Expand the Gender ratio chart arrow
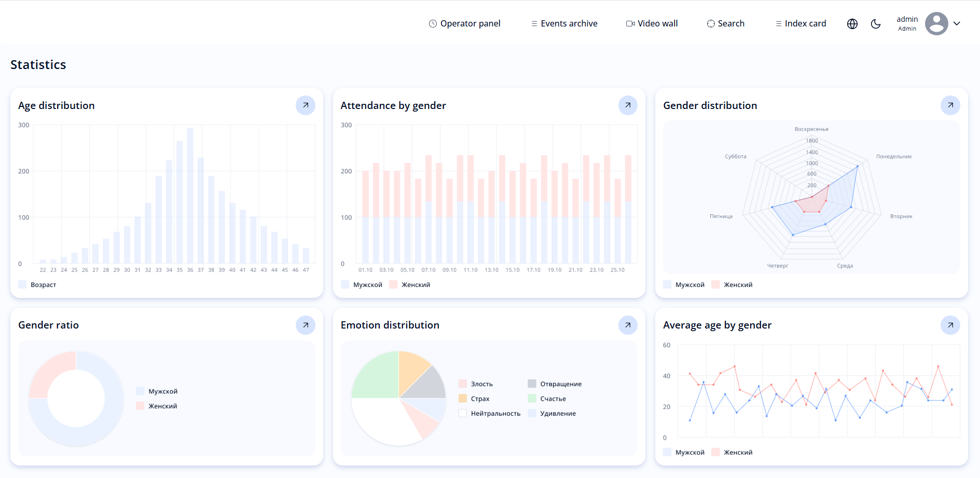980x478 pixels. 306,325
